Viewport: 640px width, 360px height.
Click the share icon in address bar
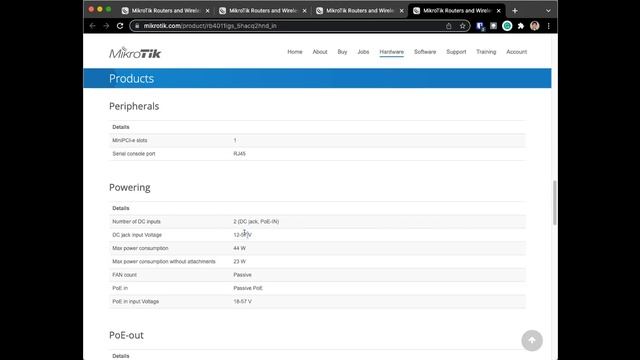449,26
